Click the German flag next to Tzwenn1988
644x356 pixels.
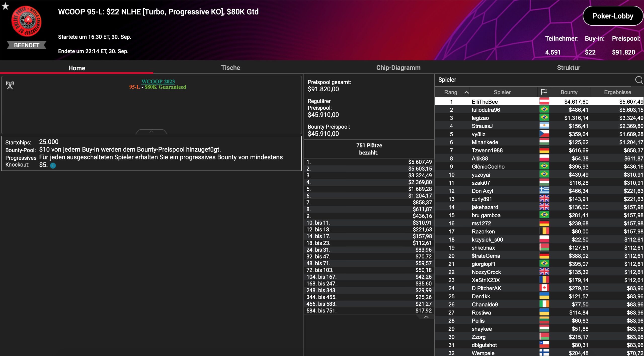[544, 150]
